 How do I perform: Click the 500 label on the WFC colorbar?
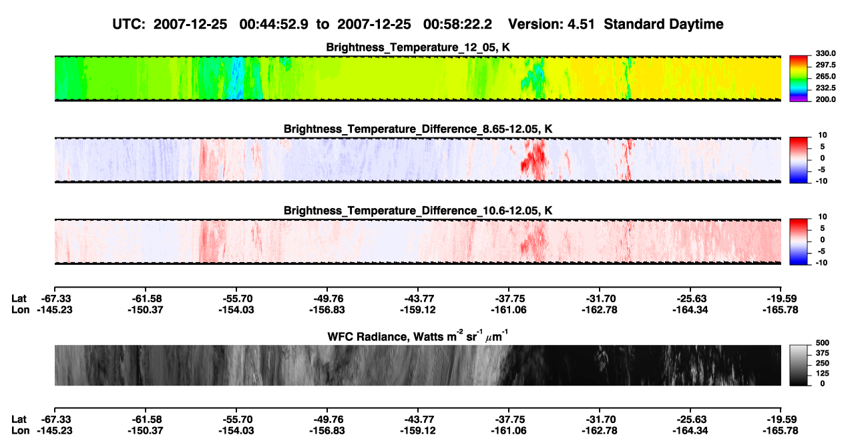822,343
